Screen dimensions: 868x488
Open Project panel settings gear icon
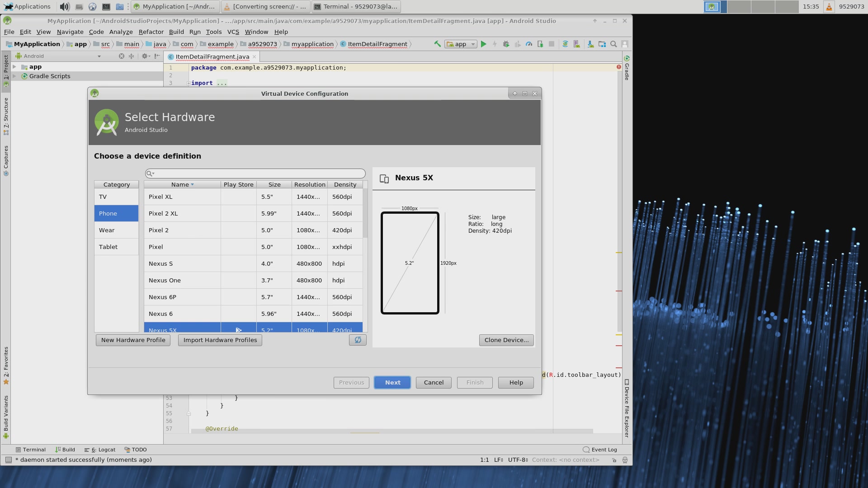coord(145,56)
